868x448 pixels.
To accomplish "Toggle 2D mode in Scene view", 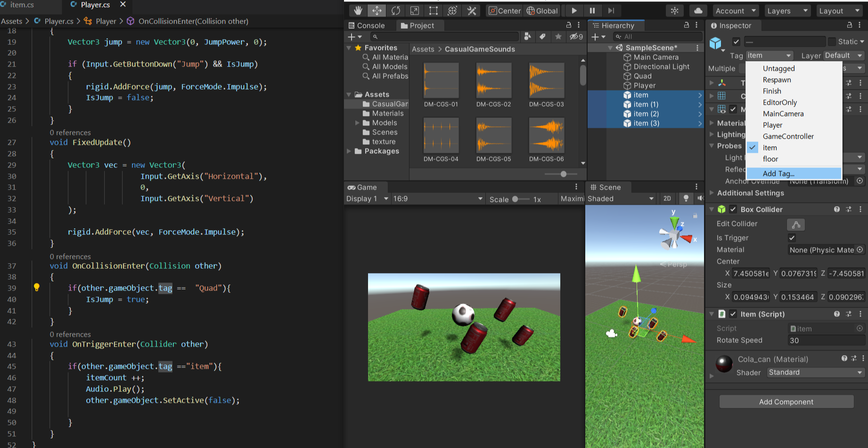I will pyautogui.click(x=667, y=199).
